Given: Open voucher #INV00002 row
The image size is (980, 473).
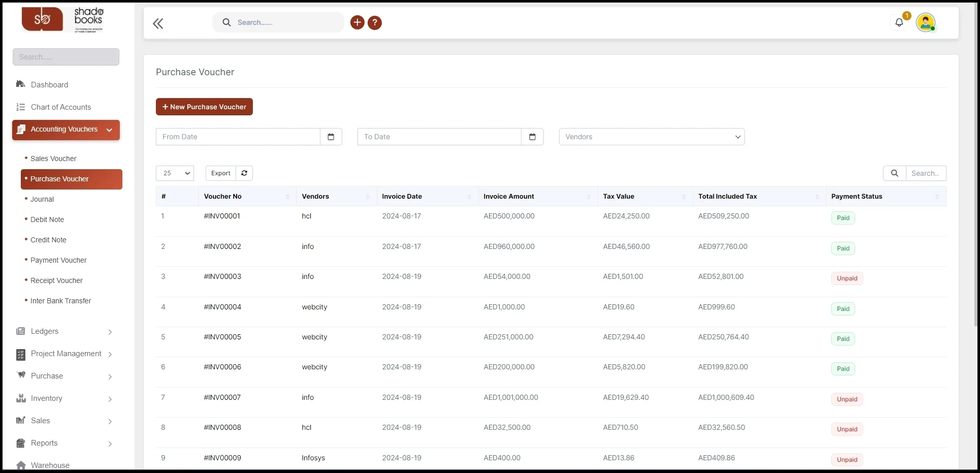Looking at the screenshot, I should pos(551,251).
